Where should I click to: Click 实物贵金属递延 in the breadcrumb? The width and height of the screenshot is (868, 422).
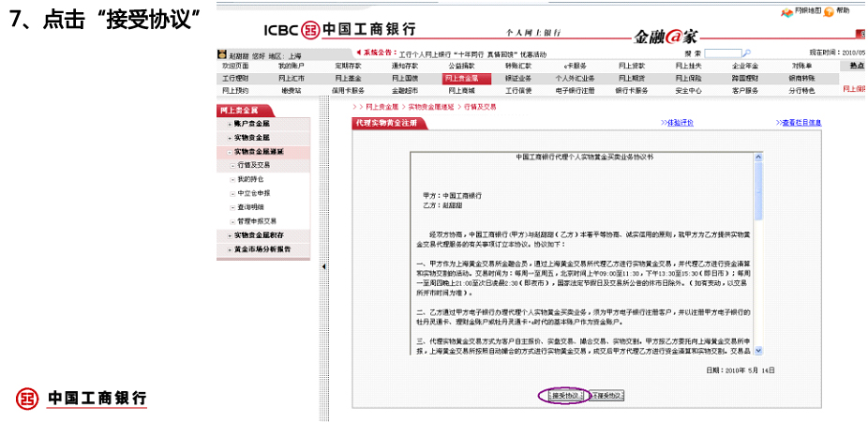tap(430, 106)
